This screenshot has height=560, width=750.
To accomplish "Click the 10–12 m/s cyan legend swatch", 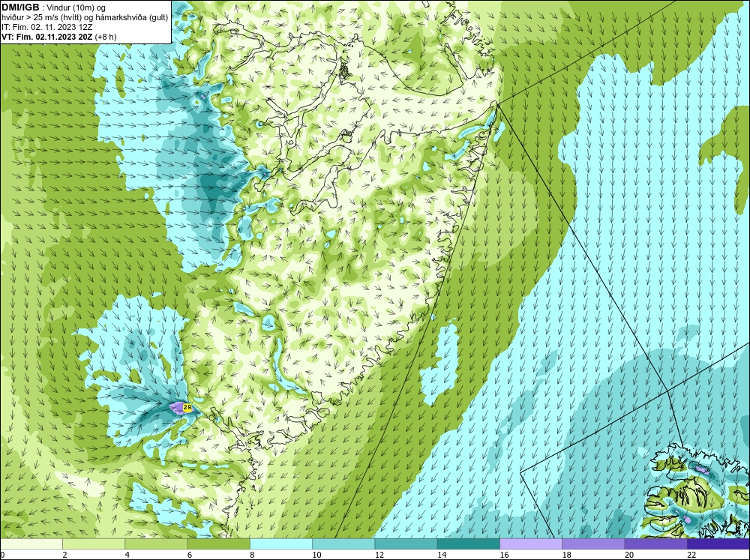I will tap(343, 544).
